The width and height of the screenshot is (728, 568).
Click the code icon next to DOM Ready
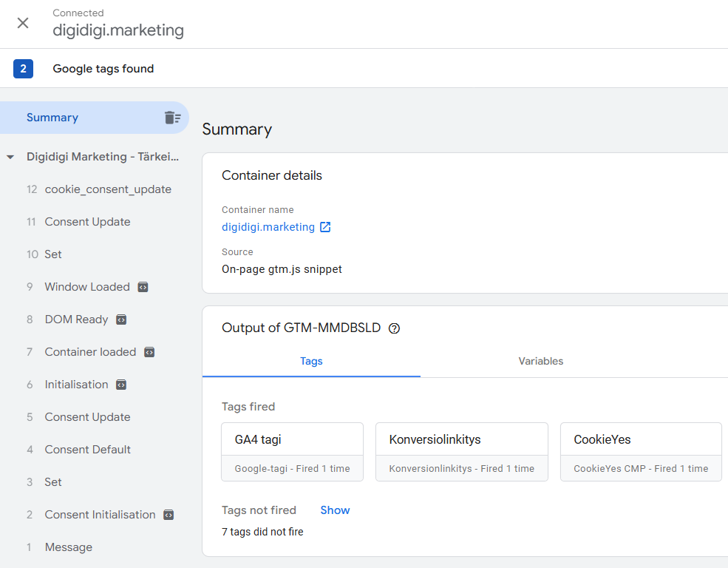coord(122,319)
